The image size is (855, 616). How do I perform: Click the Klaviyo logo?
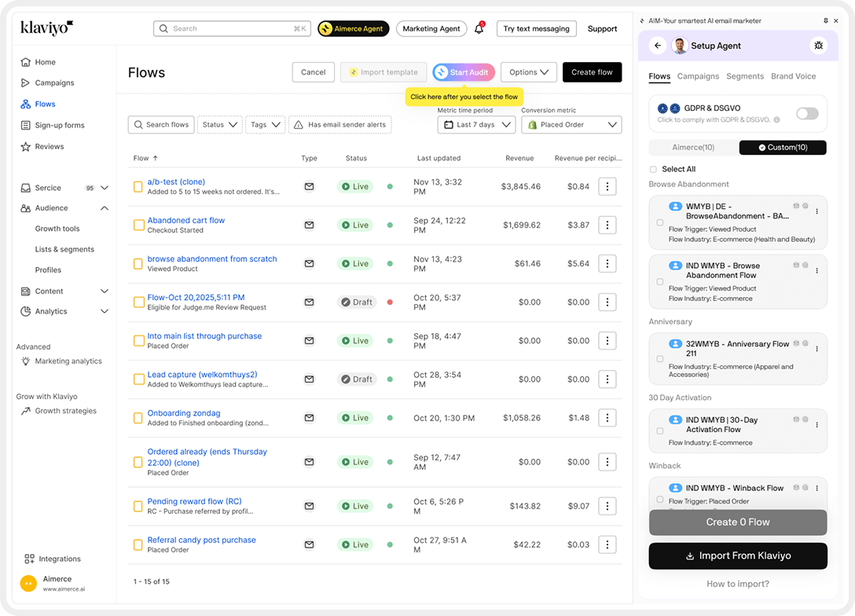coord(46,27)
